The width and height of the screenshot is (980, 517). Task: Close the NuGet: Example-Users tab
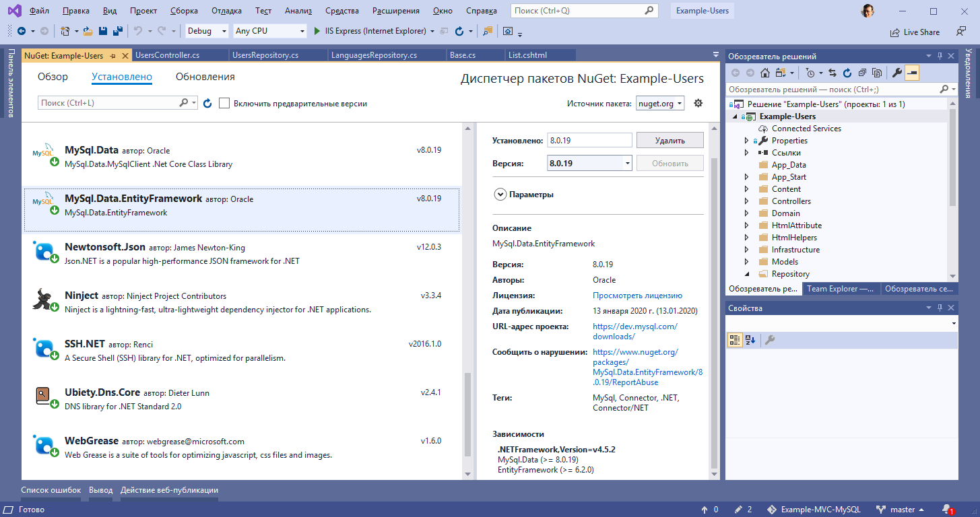coord(125,56)
